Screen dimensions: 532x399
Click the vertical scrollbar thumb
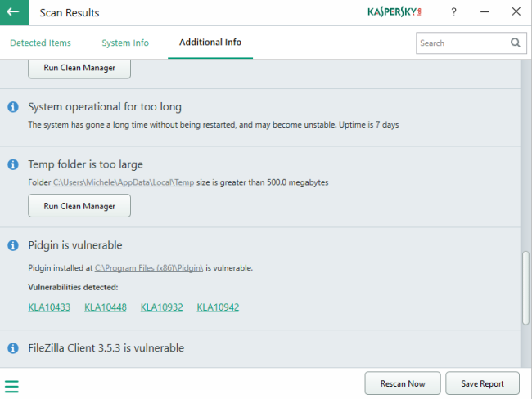(525, 288)
